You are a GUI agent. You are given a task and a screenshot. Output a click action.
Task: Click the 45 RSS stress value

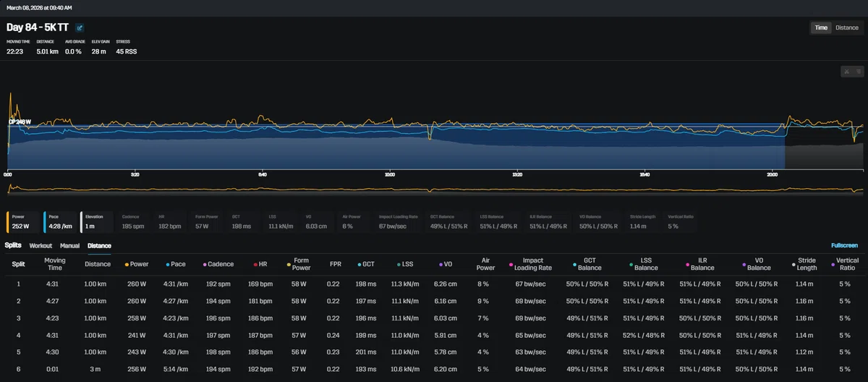126,51
